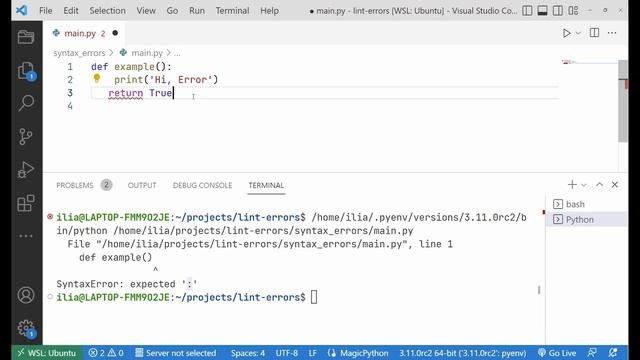
Task: Switch to the OUTPUT tab
Action: [142, 185]
